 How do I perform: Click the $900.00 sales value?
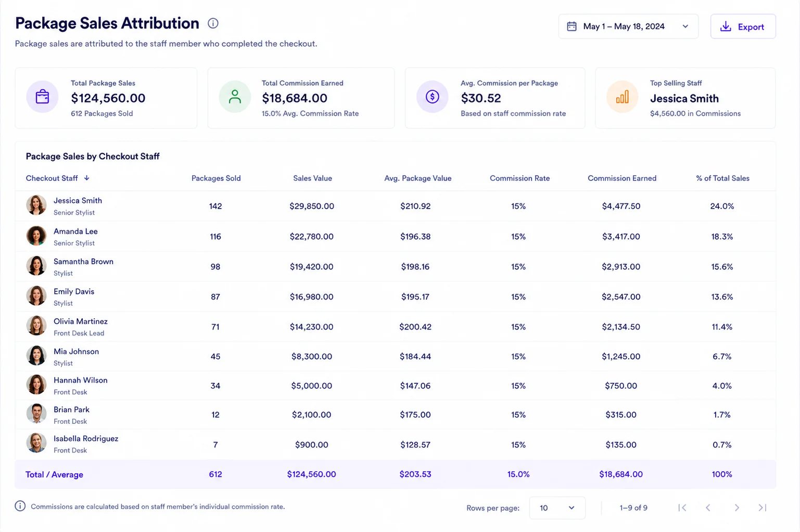click(x=312, y=445)
